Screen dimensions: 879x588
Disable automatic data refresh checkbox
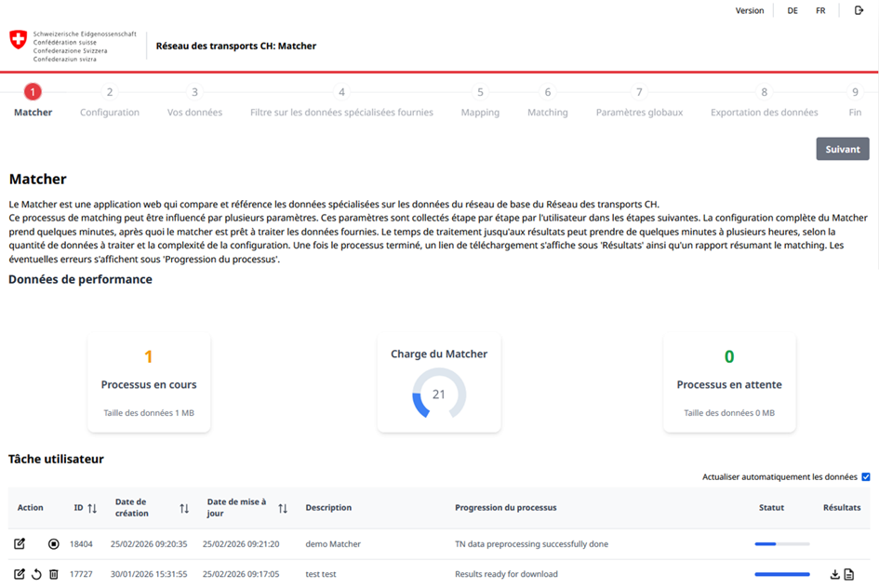(866, 477)
